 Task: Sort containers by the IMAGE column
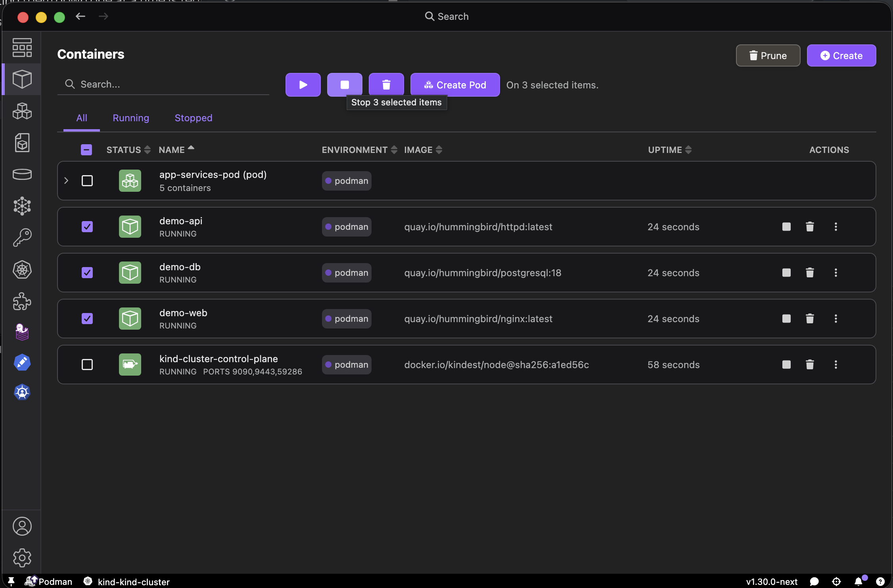pyautogui.click(x=423, y=150)
